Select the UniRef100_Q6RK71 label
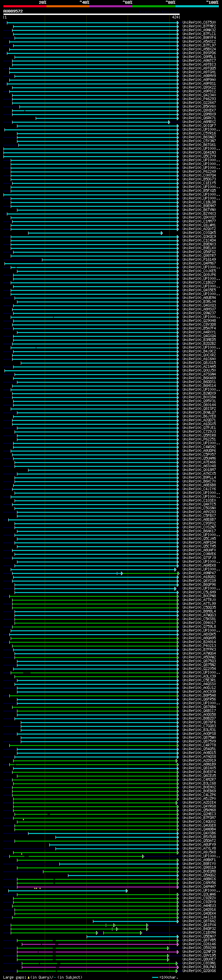This screenshot has width=222, height=980. (x=199, y=118)
